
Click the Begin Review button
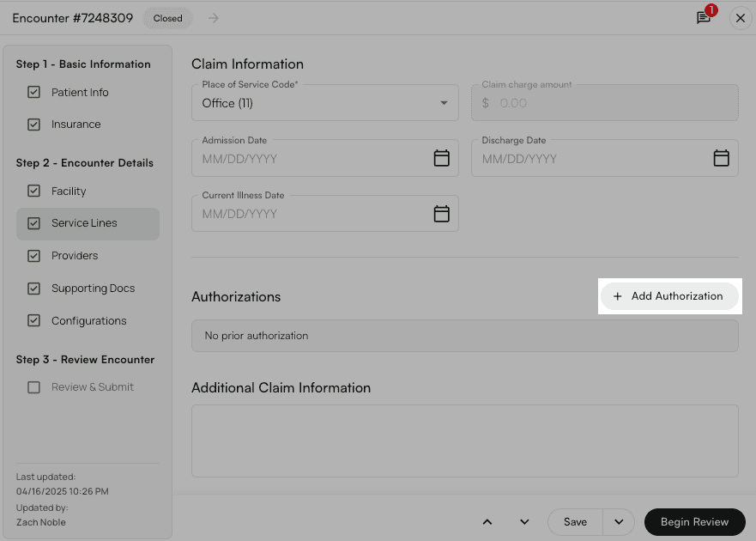(694, 522)
